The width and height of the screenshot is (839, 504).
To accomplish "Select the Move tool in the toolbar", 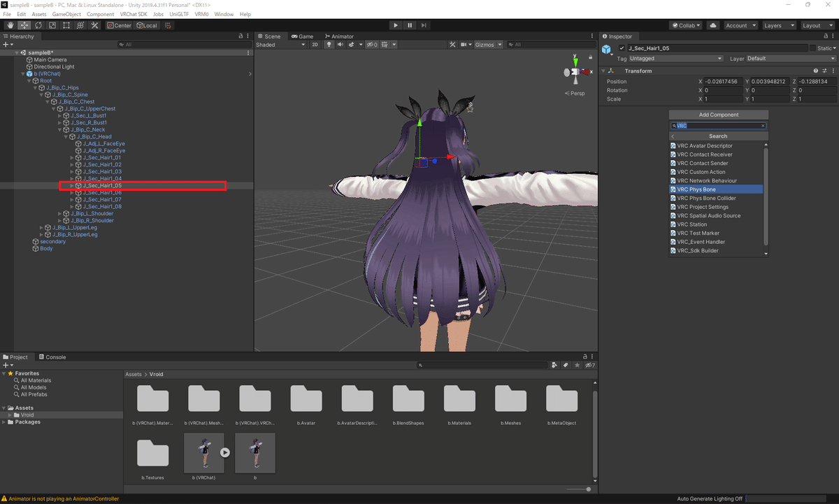I will pos(24,25).
